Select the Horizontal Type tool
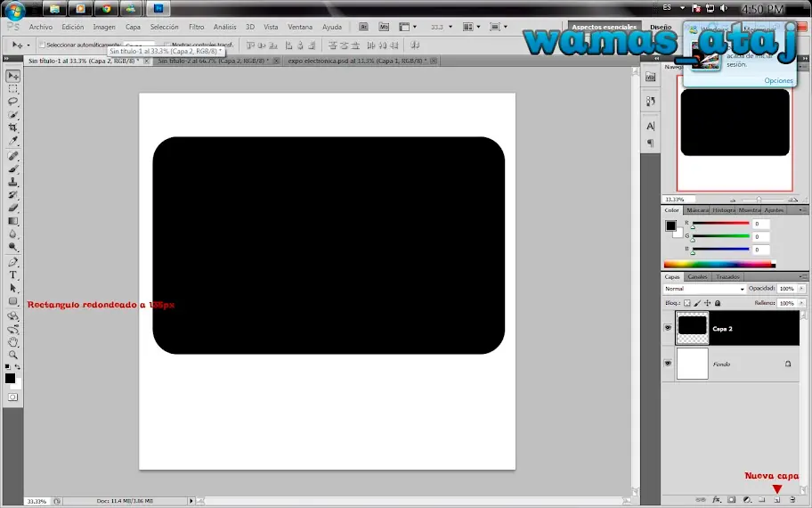Viewport: 812px width, 508px height. point(13,275)
